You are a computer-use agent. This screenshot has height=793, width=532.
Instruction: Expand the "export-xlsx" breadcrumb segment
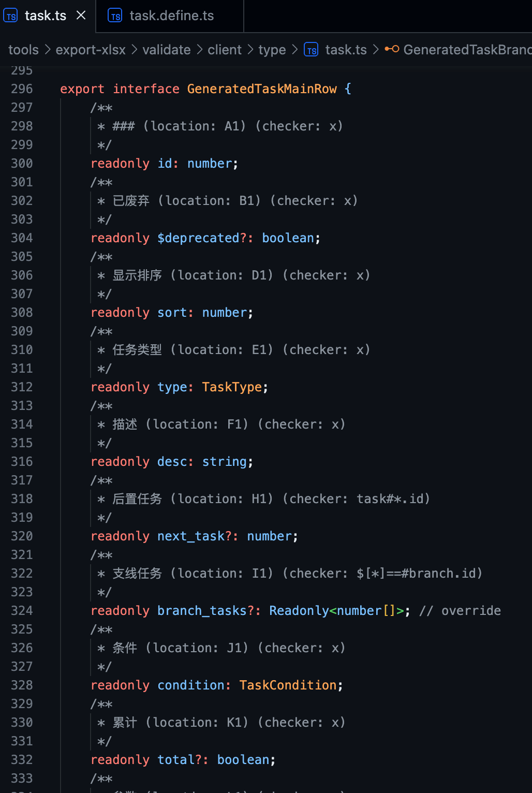(91, 50)
